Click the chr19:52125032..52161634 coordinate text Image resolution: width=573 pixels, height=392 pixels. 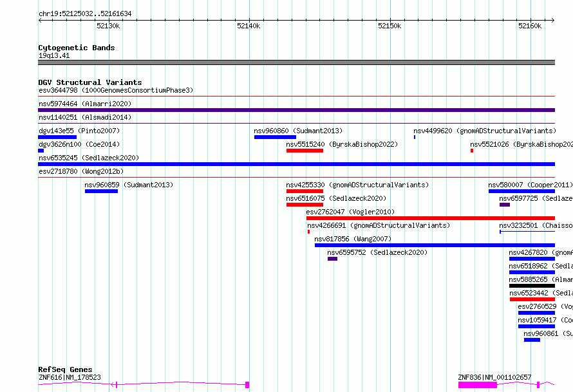[85, 14]
